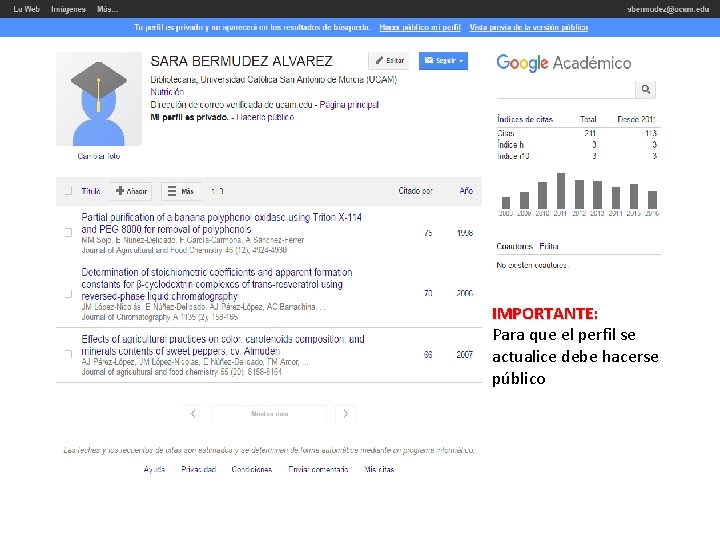Image resolution: width=720 pixels, height=540 pixels.
Task: Open the Más actions menu button
Action: coord(181,191)
